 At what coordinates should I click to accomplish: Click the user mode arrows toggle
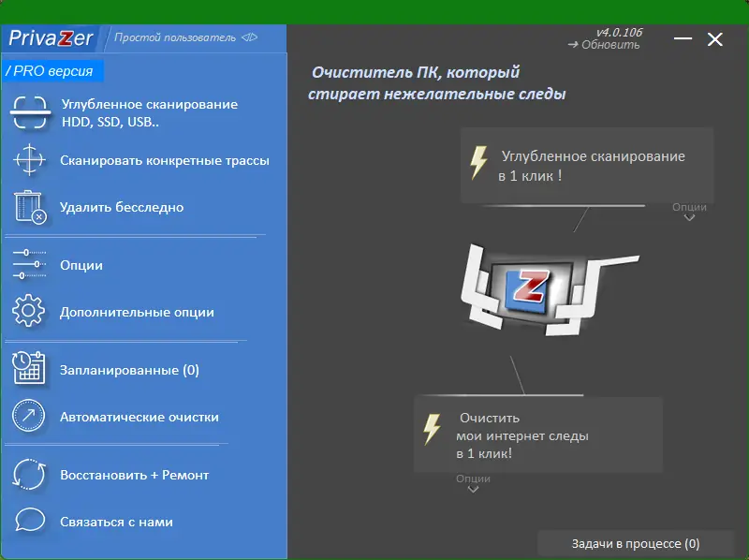coord(249,37)
